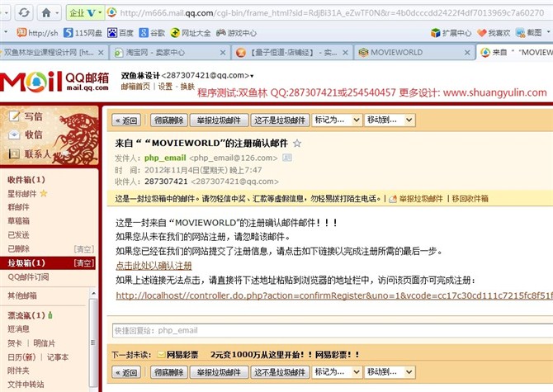The image size is (553, 392).
Task: Open 记事本 in the sidebar
Action: click(58, 357)
